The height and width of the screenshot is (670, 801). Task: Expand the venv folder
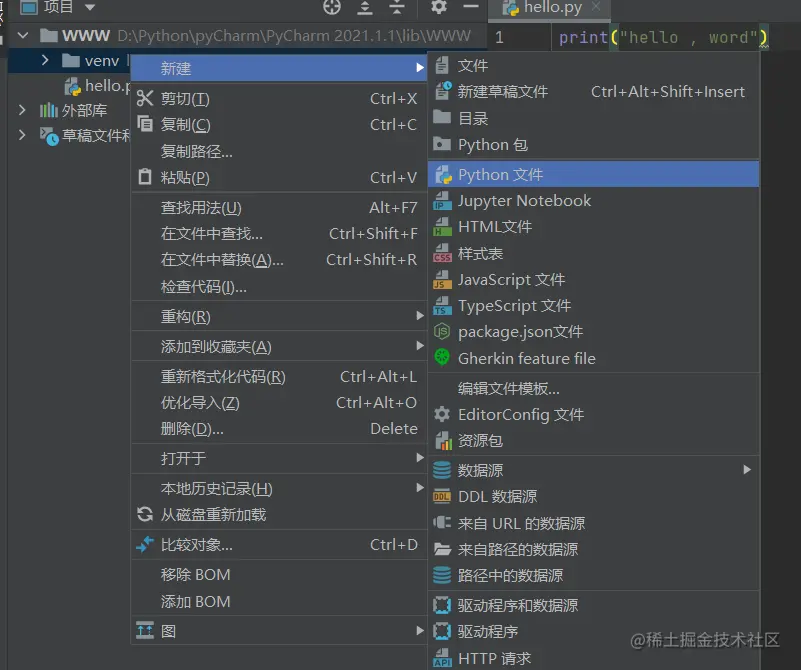point(45,60)
